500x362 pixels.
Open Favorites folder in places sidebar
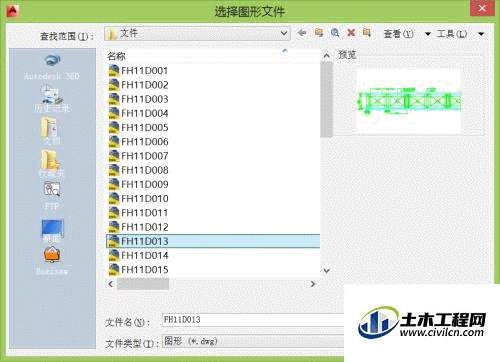tap(51, 163)
